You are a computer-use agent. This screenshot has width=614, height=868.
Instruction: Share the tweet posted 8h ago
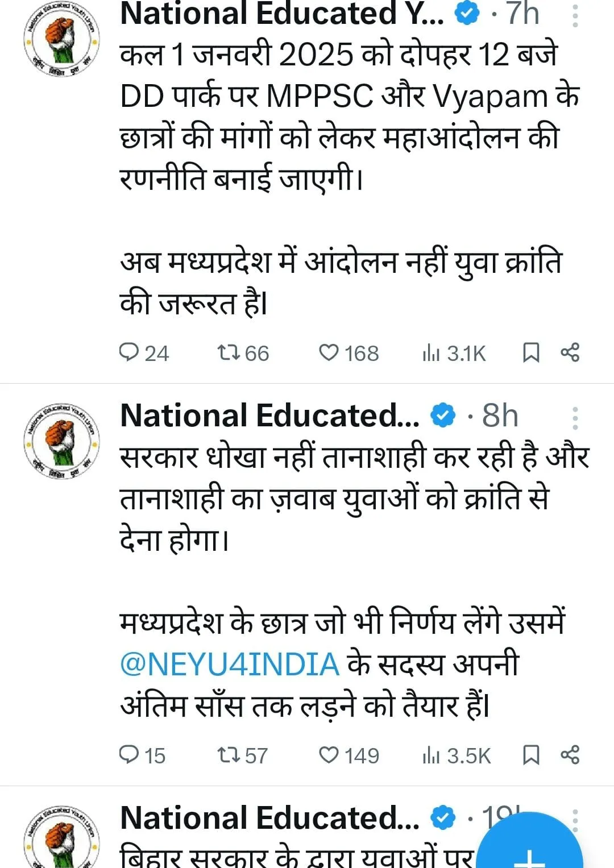(570, 755)
